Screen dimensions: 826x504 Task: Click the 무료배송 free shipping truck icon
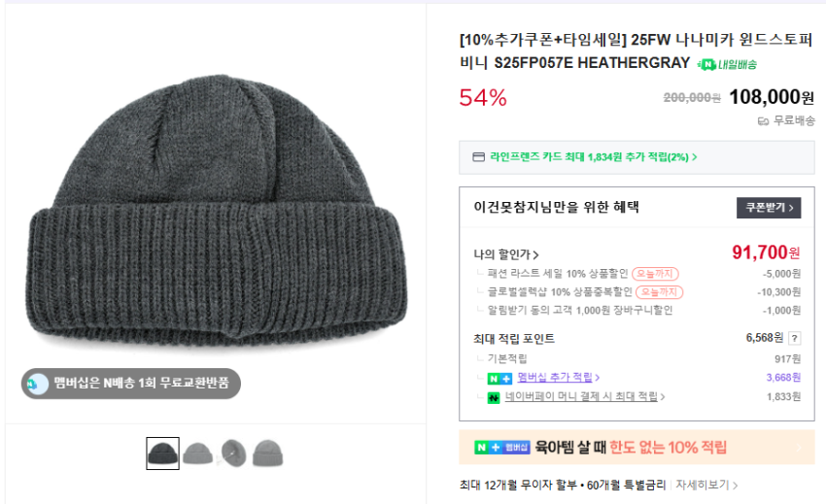coord(763,121)
